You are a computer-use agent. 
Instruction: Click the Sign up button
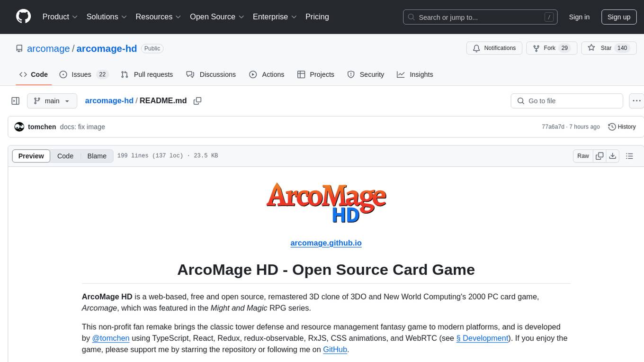pyautogui.click(x=619, y=17)
